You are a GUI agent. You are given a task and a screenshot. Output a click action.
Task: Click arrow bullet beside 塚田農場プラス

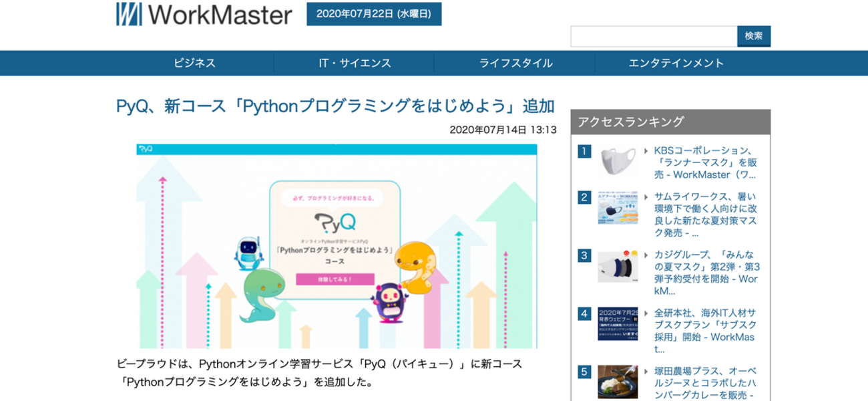click(646, 372)
